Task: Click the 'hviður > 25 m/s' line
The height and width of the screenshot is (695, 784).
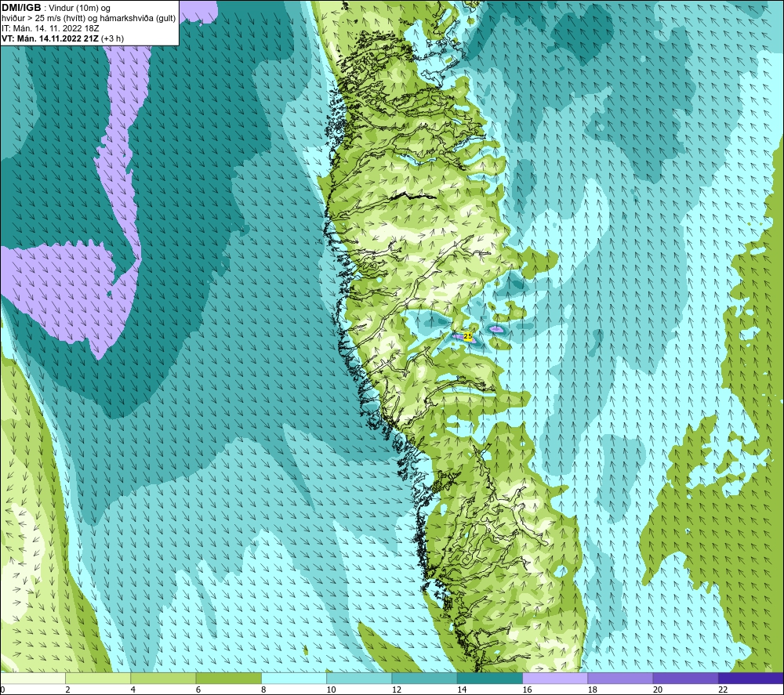Action: (x=89, y=19)
